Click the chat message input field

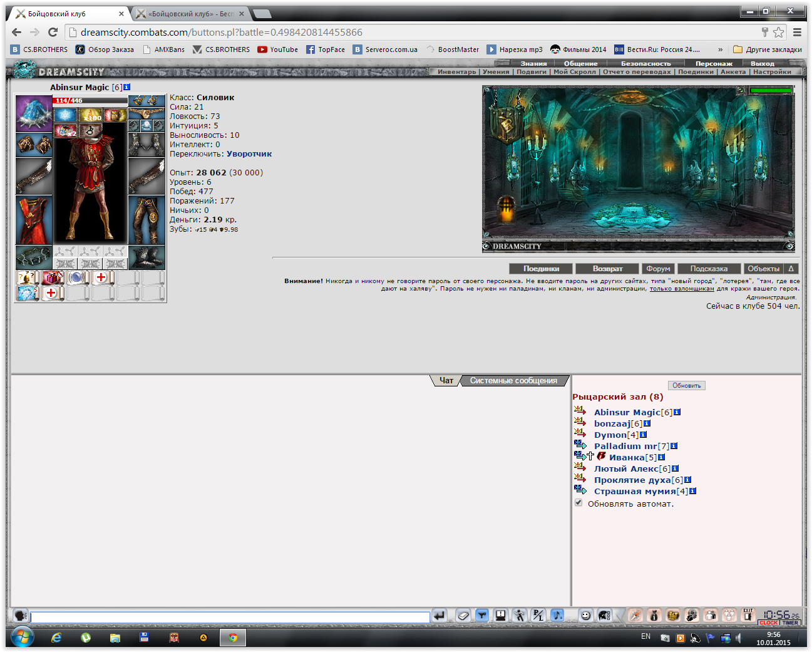pos(230,617)
